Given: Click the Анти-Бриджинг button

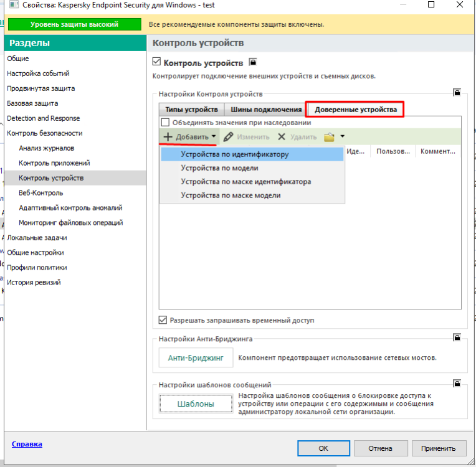Looking at the screenshot, I should (x=196, y=358).
